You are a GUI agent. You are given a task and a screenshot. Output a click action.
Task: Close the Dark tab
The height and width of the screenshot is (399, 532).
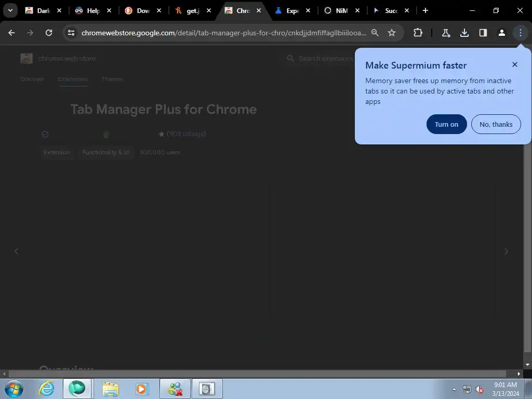59,10
